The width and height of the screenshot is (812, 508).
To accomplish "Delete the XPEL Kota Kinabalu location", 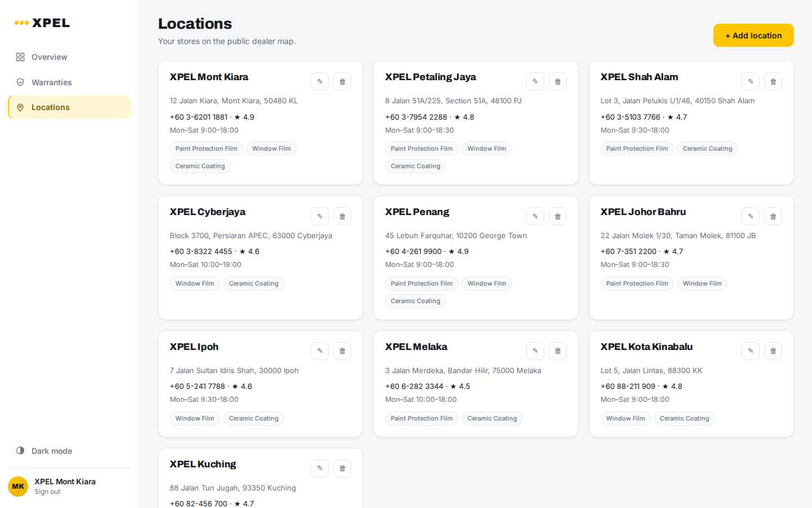I will tap(773, 351).
